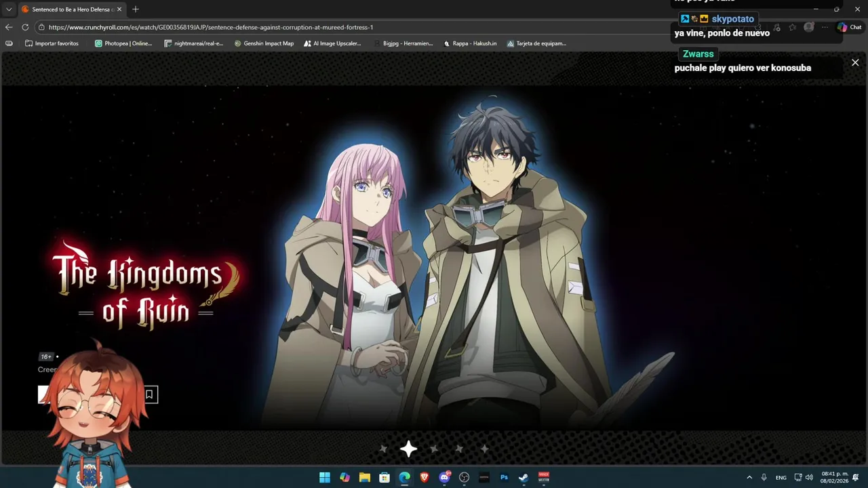
Task: Open the Settings and more ellipsis menu
Action: click(825, 27)
